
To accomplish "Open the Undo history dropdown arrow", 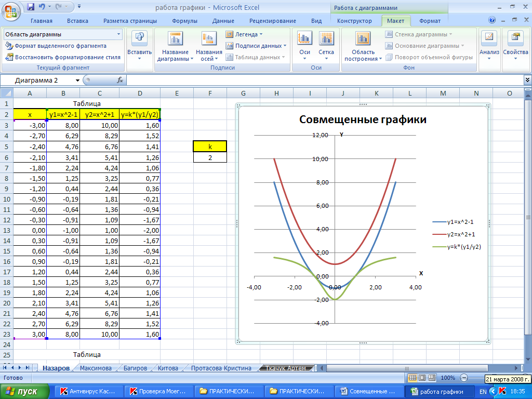I will point(49,7).
